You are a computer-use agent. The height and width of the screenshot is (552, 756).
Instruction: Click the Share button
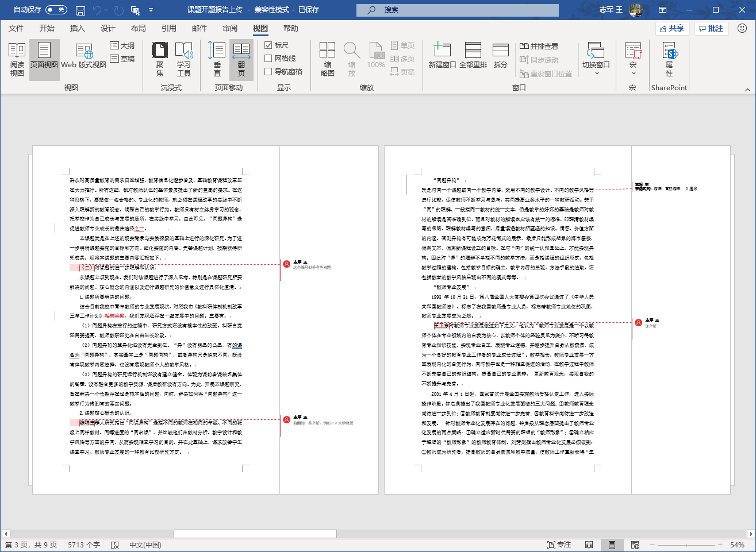[x=672, y=28]
